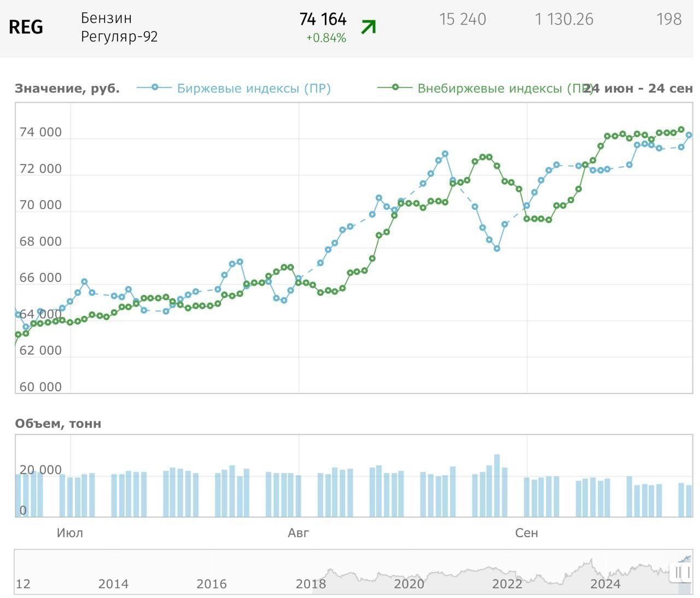Click the Авг label on the time axis
The image size is (700, 598).
pyautogui.click(x=299, y=533)
